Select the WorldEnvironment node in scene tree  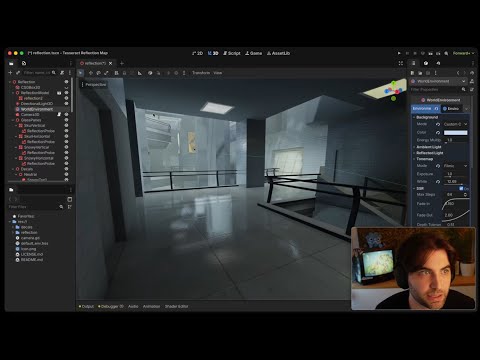click(x=37, y=109)
